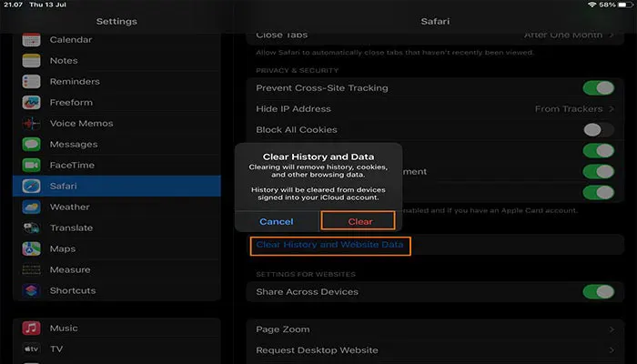Toggle Prevent Cross-Site Tracking switch
Viewport: 637px width, 364px height.
[598, 88]
